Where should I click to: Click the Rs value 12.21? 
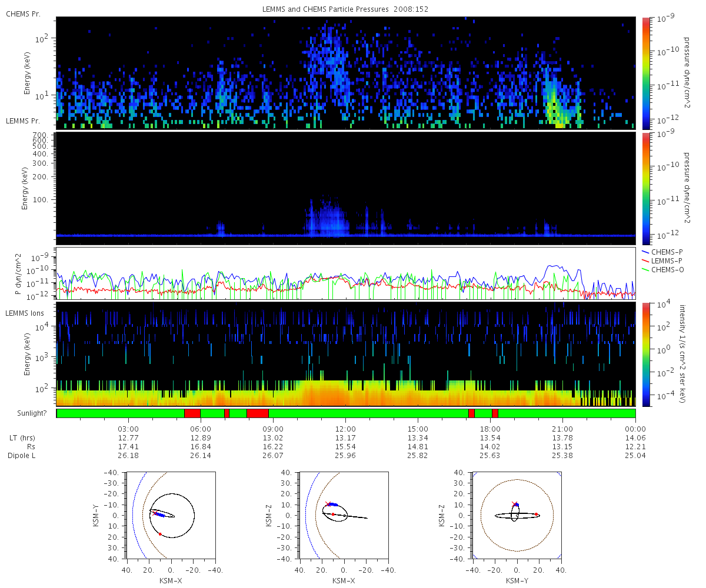635,446
